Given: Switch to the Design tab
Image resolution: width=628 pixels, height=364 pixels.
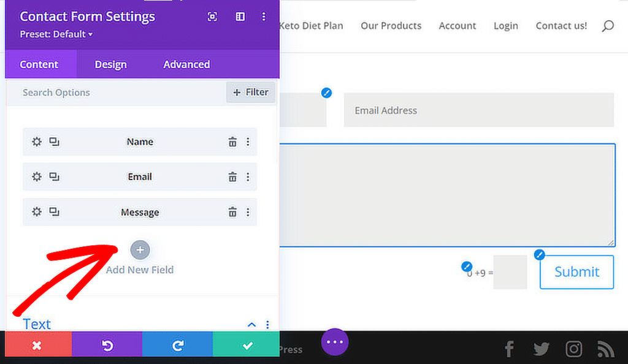Looking at the screenshot, I should click(110, 64).
